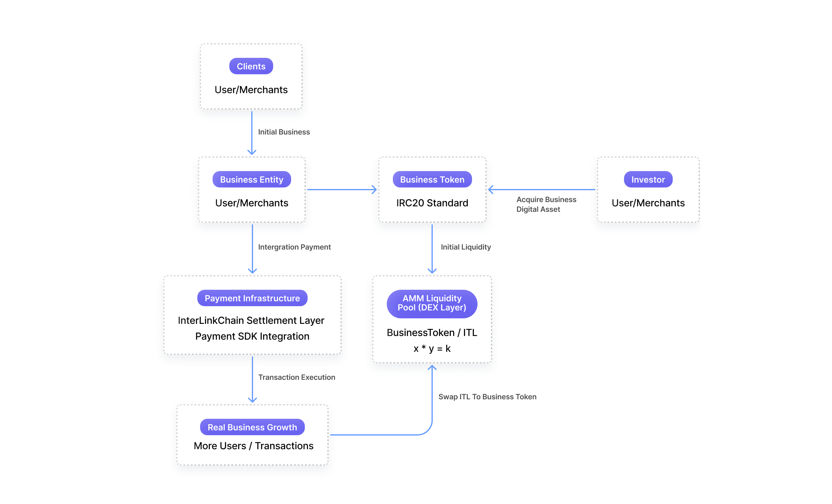Click the Initial Business arrow label
Viewport: 832px width, 504px height.
(x=284, y=132)
